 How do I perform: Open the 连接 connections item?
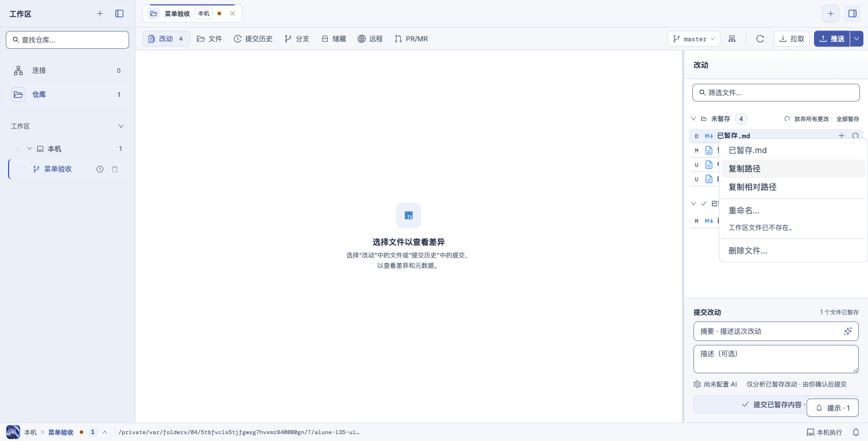point(68,71)
